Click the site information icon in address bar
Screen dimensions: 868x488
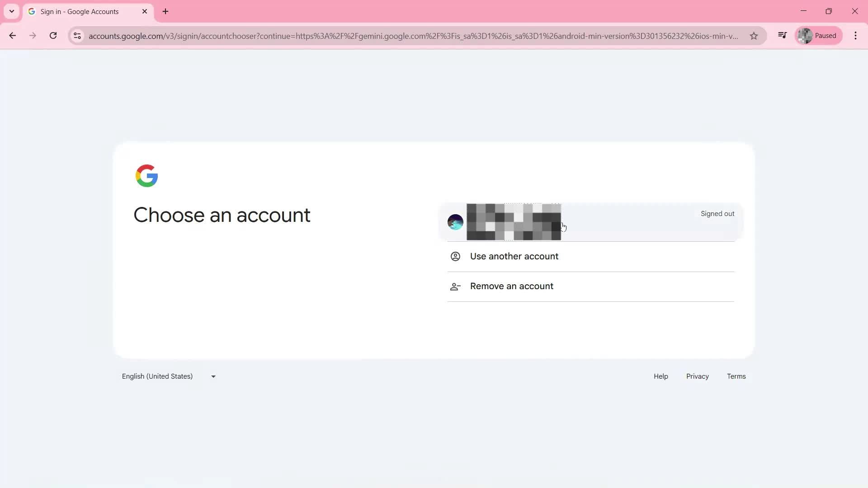click(77, 36)
